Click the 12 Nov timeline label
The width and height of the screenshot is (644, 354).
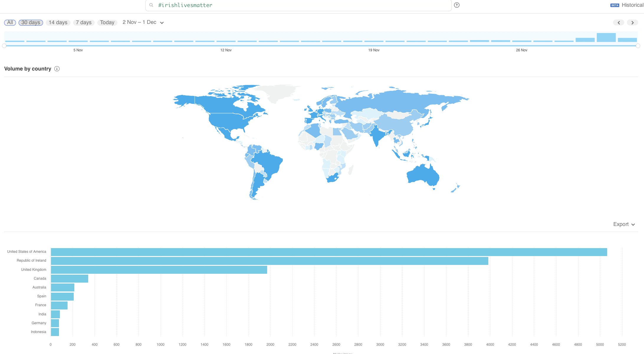(226, 50)
